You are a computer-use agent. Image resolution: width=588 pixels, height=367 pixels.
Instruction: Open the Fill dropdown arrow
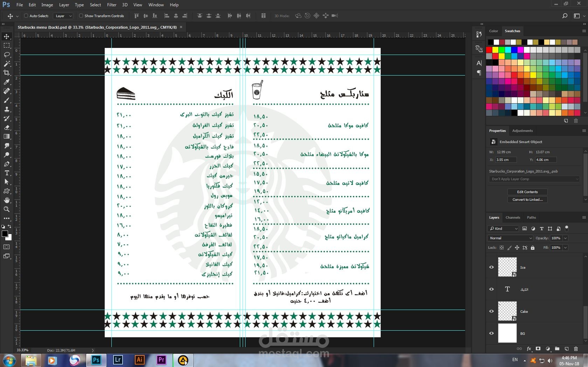click(565, 248)
